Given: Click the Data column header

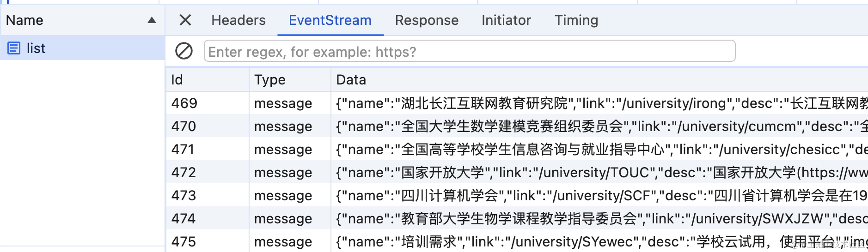Looking at the screenshot, I should coord(351,80).
